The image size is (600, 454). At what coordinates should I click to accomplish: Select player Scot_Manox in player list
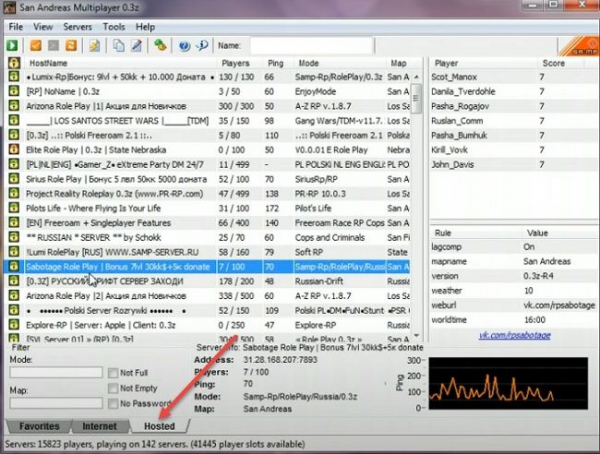513,77
